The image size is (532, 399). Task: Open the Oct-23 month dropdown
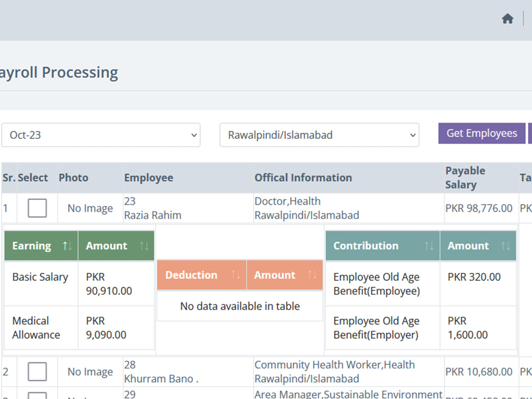101,135
